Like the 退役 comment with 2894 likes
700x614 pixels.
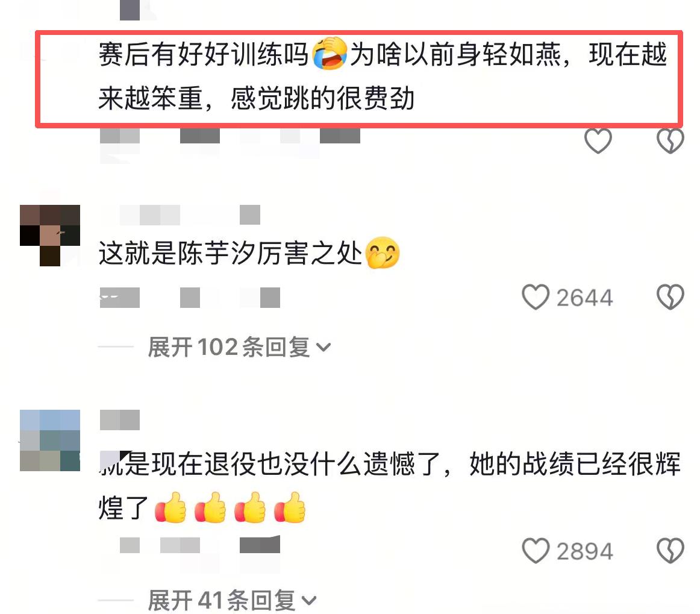point(536,551)
